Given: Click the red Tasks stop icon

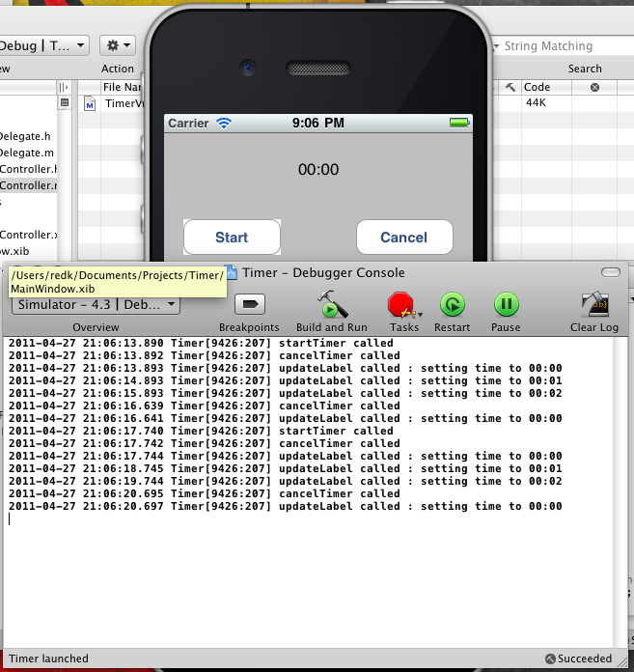Looking at the screenshot, I should 401,305.
